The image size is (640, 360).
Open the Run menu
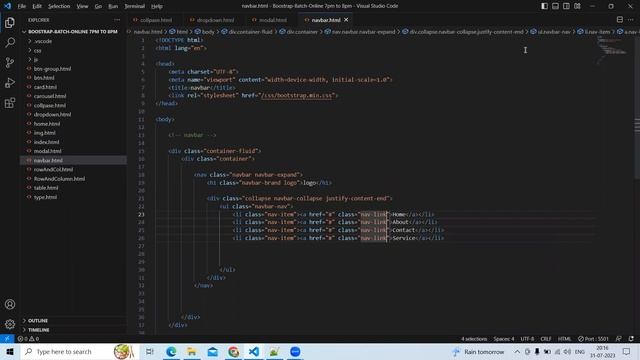(113, 6)
